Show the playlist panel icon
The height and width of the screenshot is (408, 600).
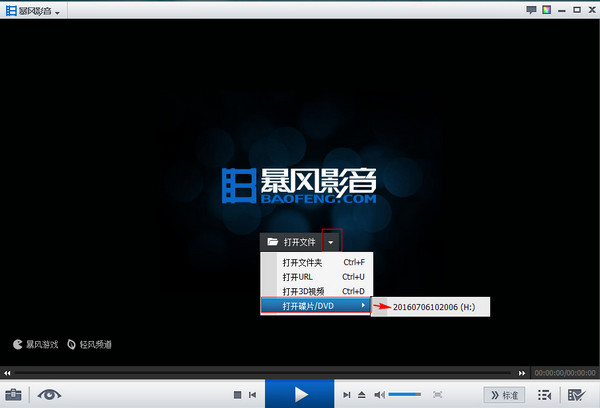coord(544,395)
